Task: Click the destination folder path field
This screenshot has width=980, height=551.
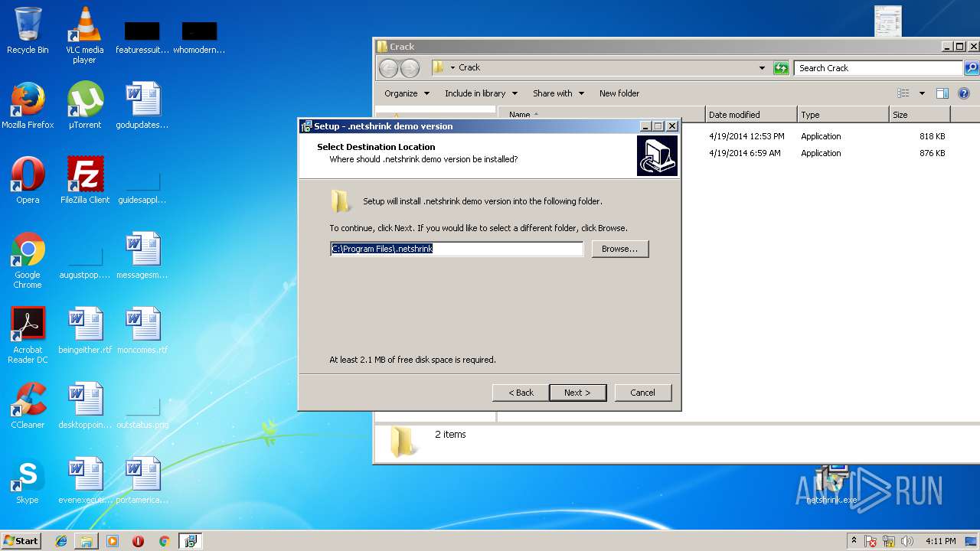Action: (x=456, y=249)
